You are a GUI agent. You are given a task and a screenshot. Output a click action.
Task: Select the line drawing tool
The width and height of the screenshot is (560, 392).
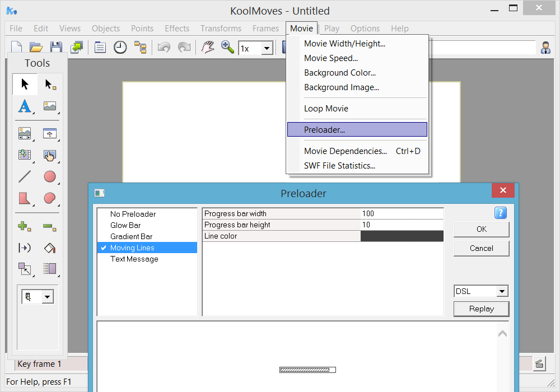[25, 177]
